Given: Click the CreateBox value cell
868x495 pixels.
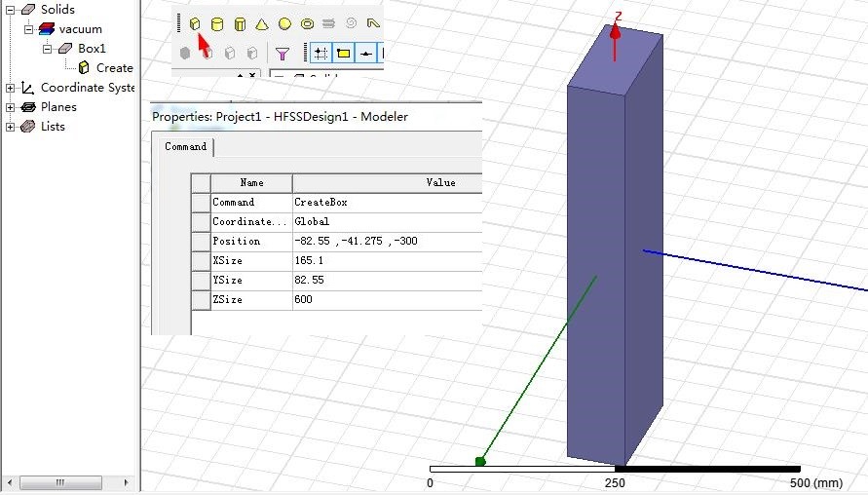Looking at the screenshot, I should 388,202.
